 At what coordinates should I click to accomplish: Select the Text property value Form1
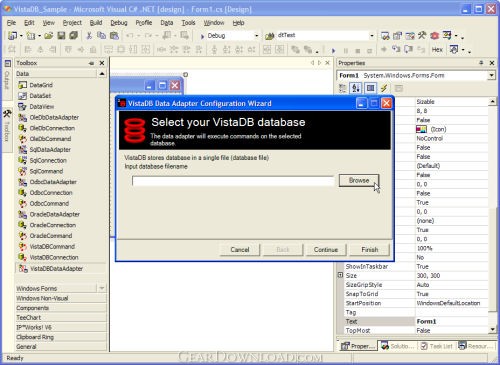[426, 321]
